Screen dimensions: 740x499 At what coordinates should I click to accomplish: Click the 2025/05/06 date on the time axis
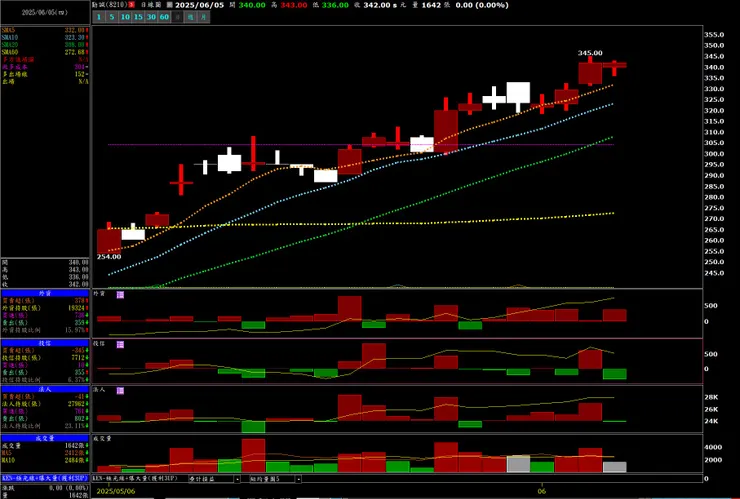point(116,491)
